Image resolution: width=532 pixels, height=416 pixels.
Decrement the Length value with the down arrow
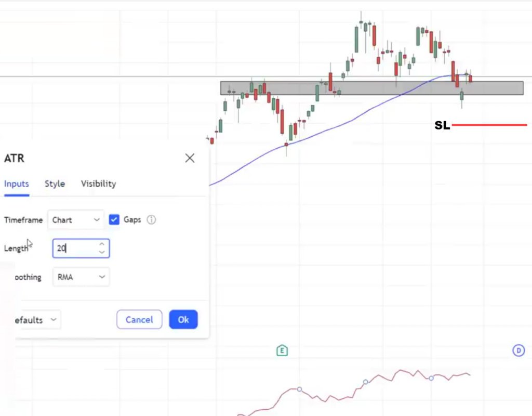click(x=102, y=252)
